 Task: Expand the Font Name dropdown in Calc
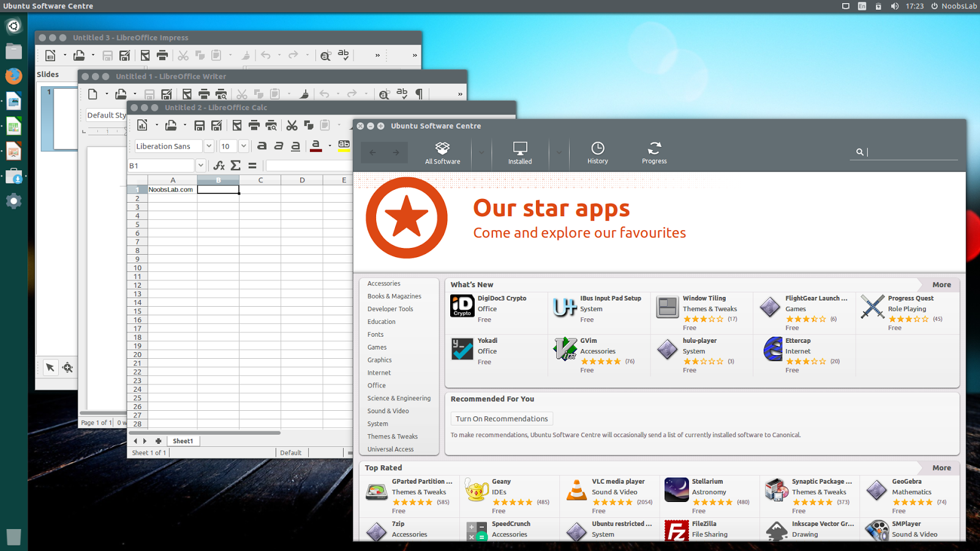click(x=208, y=146)
